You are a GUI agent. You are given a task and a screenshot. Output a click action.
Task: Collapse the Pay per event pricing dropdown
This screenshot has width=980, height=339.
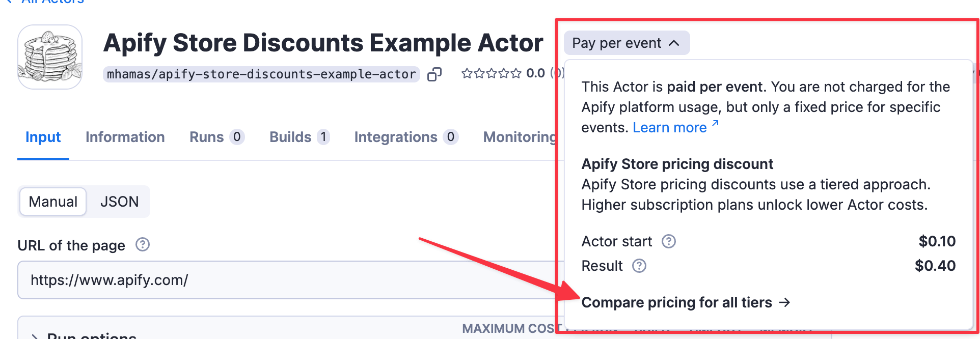click(627, 43)
